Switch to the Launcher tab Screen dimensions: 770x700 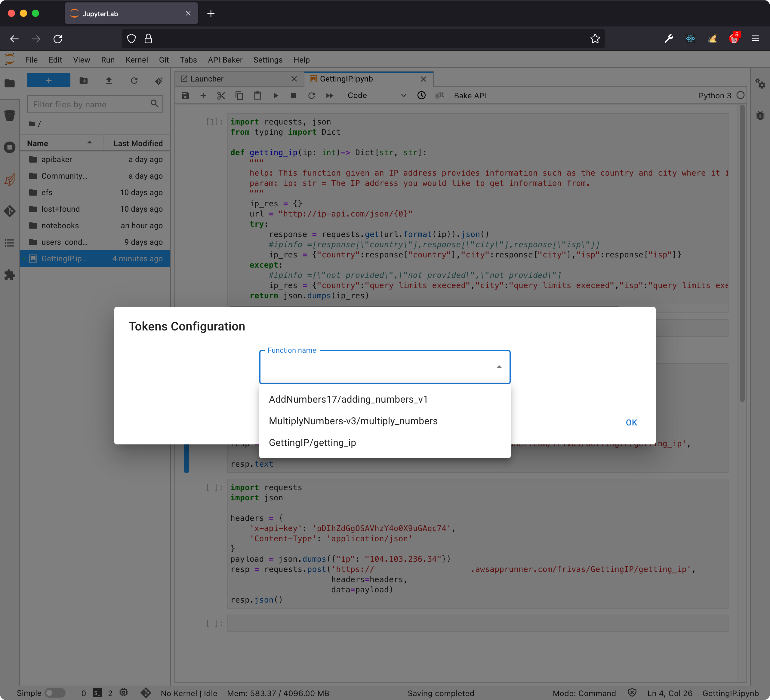tap(207, 79)
